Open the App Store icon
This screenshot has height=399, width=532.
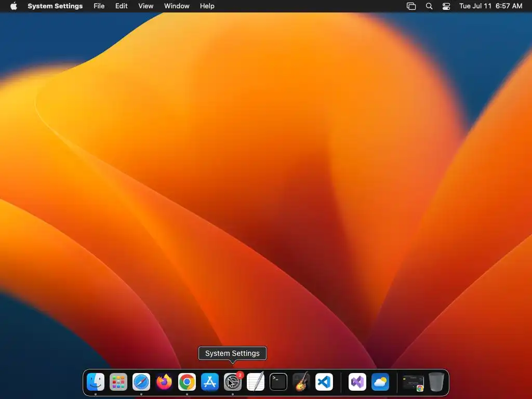click(210, 382)
